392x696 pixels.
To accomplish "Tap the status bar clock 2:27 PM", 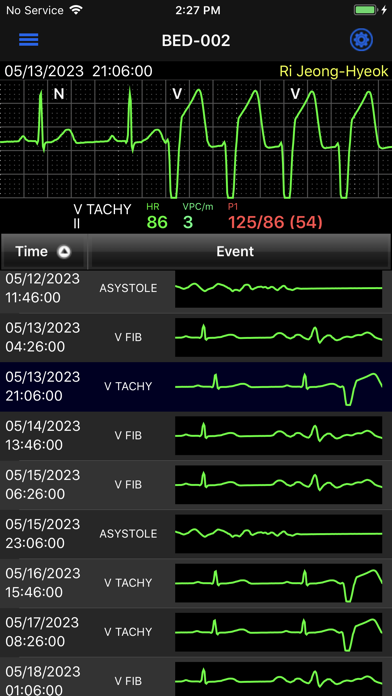I will point(198,11).
